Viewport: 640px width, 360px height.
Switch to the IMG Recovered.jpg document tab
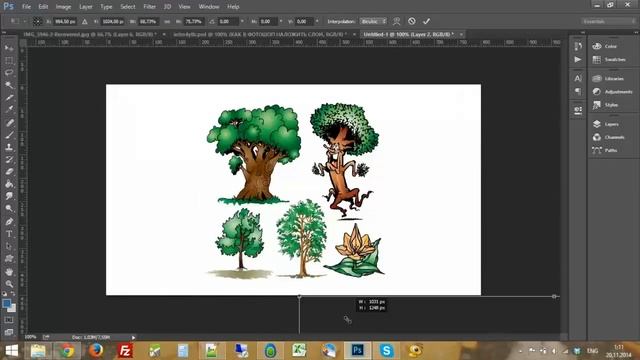tap(90, 35)
